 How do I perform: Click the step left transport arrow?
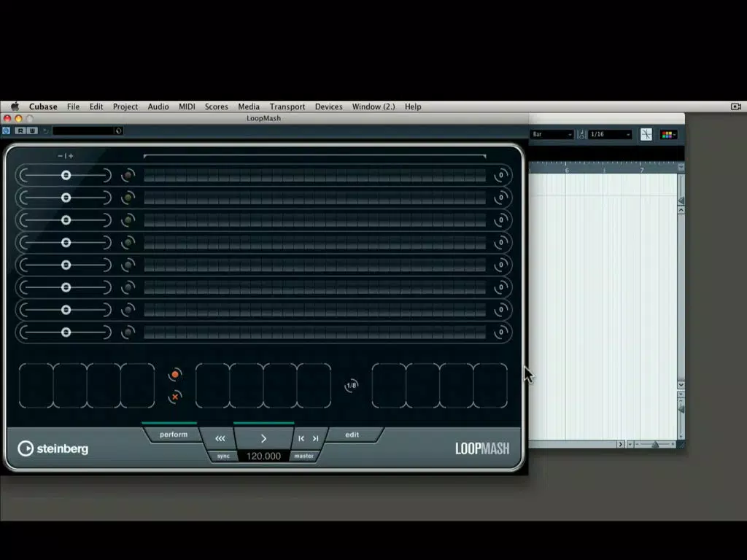[301, 438]
